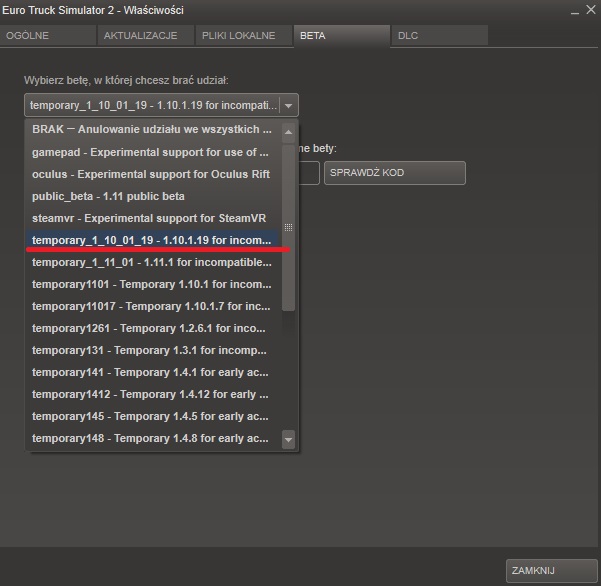This screenshot has height=586, width=601.
Task: Select temporary1101 Temporary 1.10.1 entry
Action: (x=153, y=284)
